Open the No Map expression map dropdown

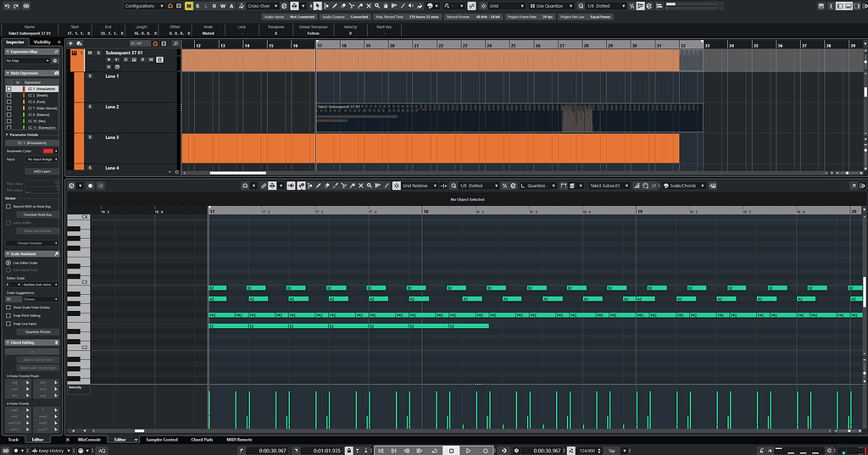[x=28, y=60]
